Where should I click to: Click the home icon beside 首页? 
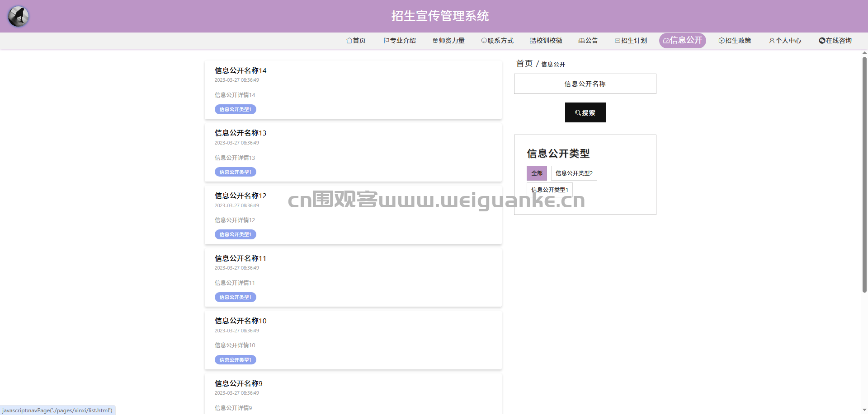349,41
